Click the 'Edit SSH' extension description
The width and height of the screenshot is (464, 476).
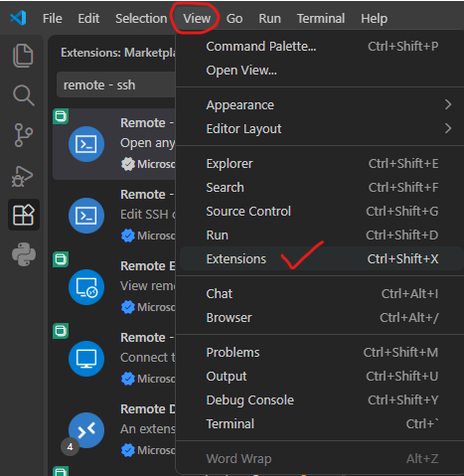pyautogui.click(x=148, y=215)
